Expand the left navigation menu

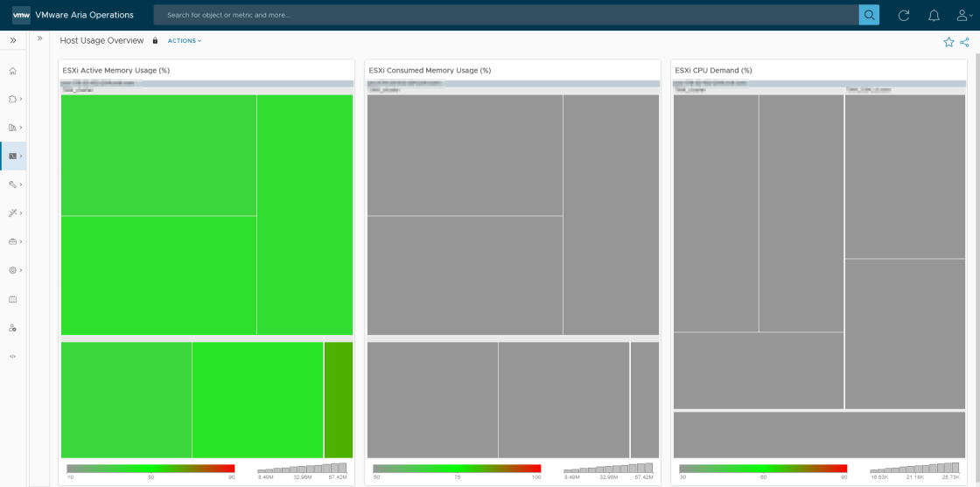13,40
